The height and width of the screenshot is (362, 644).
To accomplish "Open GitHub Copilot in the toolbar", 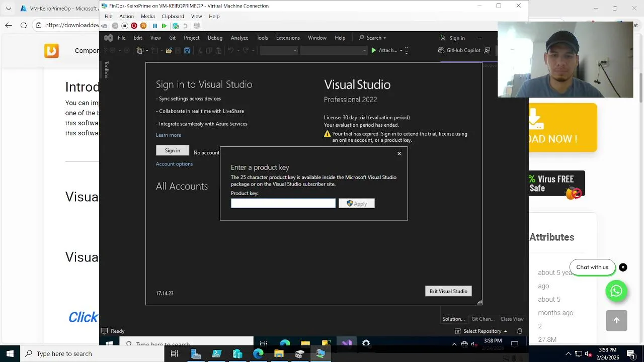I will pyautogui.click(x=459, y=50).
